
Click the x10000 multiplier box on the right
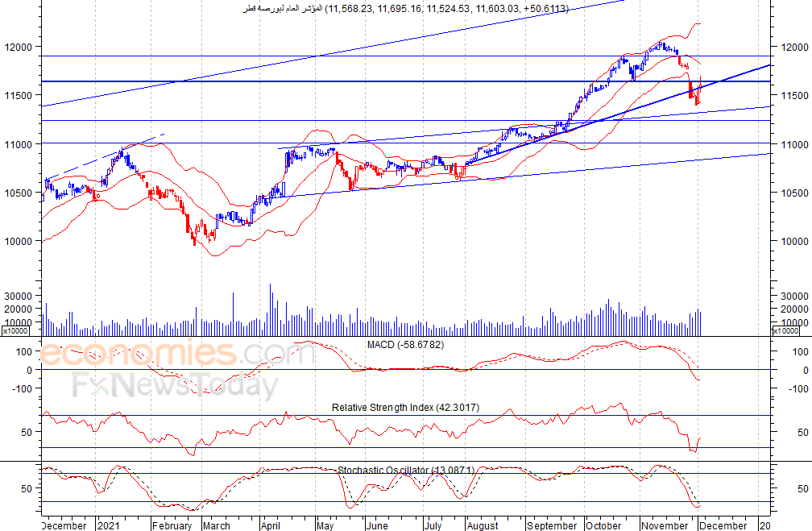click(x=785, y=331)
